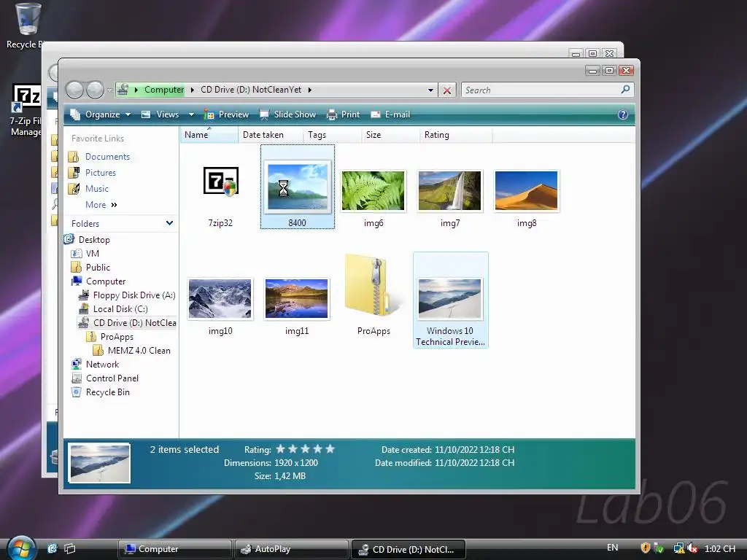Start the Slide Show
The image size is (747, 560).
[x=287, y=114]
